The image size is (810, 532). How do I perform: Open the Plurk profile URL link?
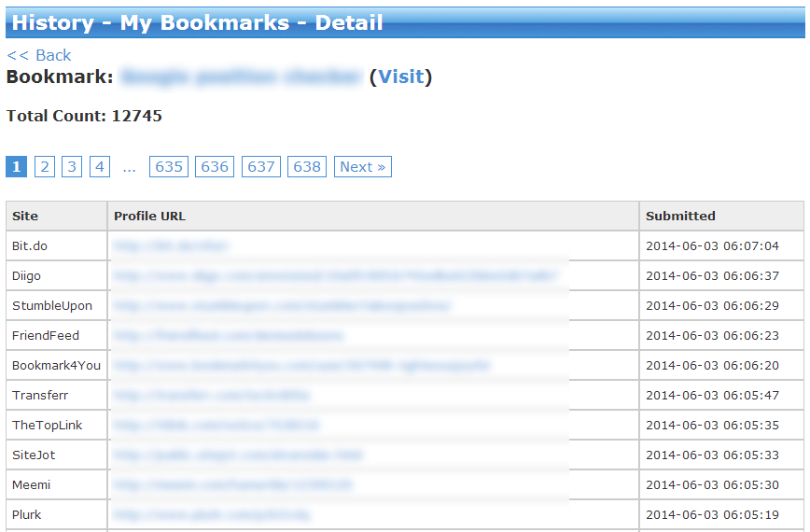click(212, 515)
